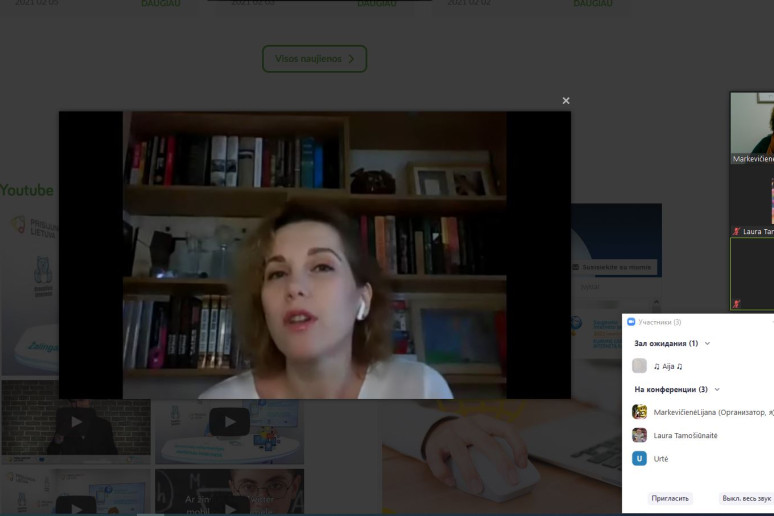Click the speaker video in the lightbox
The height and width of the screenshot is (516, 774).
click(314, 255)
